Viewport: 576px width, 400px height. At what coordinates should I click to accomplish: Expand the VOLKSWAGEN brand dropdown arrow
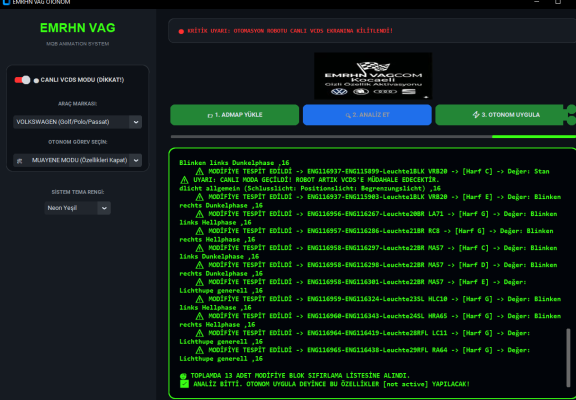coord(136,122)
